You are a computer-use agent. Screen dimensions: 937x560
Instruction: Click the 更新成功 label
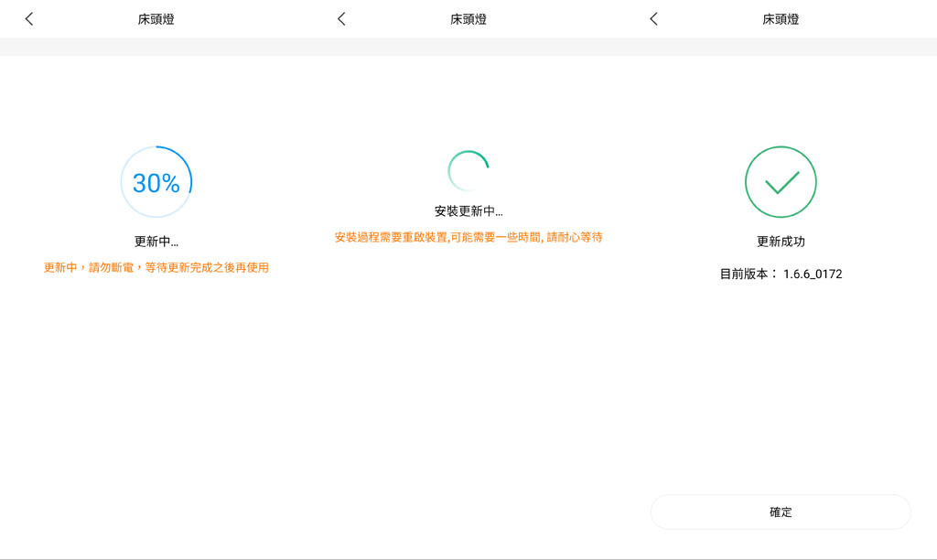click(x=781, y=242)
